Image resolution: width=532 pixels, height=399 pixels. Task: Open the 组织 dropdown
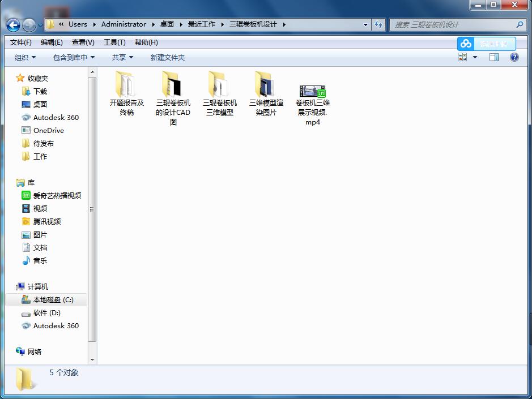(x=25, y=58)
